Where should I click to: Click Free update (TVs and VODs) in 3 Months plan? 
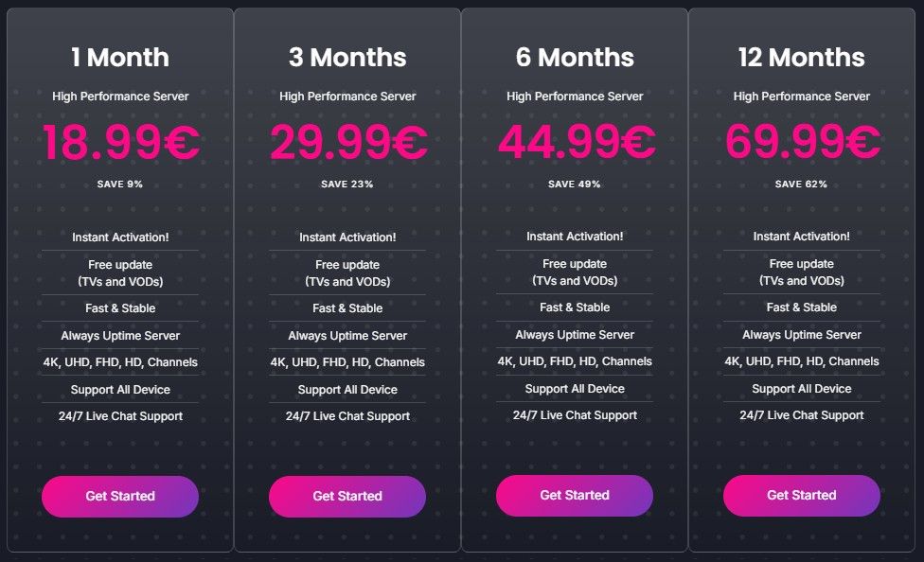click(x=346, y=272)
